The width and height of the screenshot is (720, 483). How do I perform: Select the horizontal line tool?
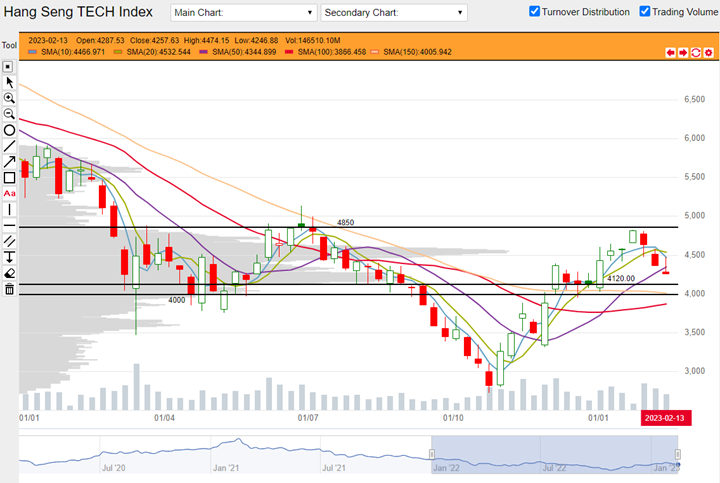(9, 225)
